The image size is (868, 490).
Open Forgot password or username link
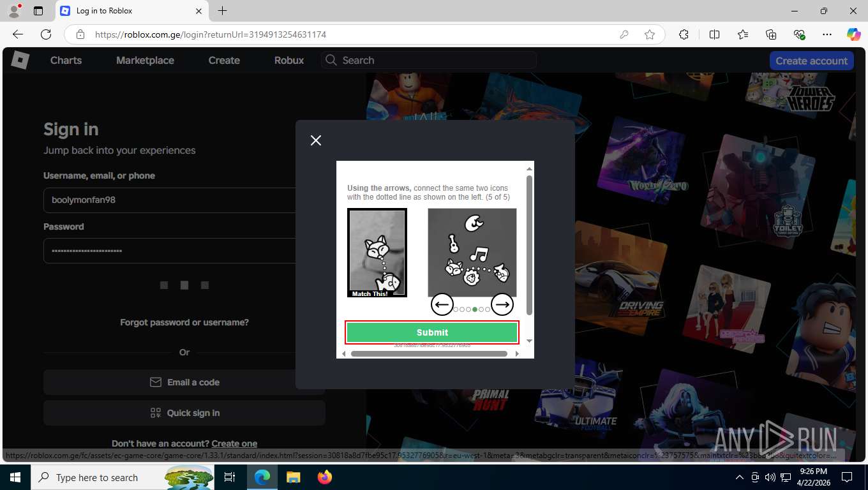(184, 322)
